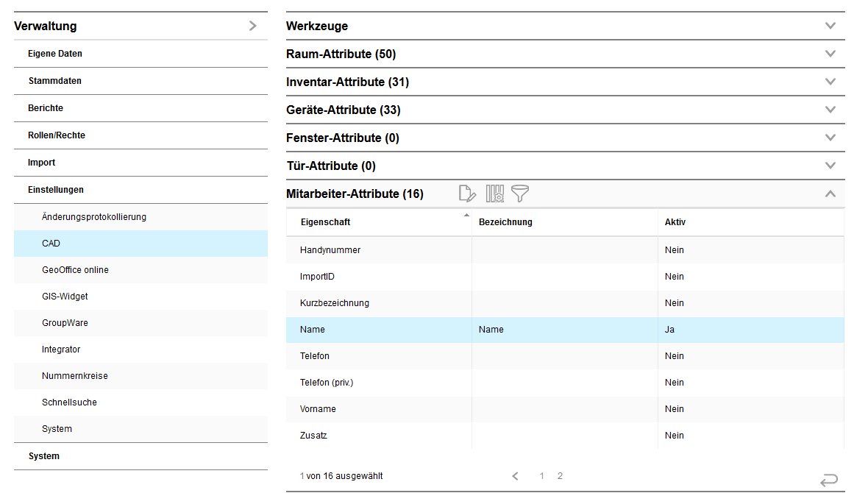868x493 pixels.
Task: Click the edit document icon in Mitarbeiter-Attribute
Action: (467, 194)
